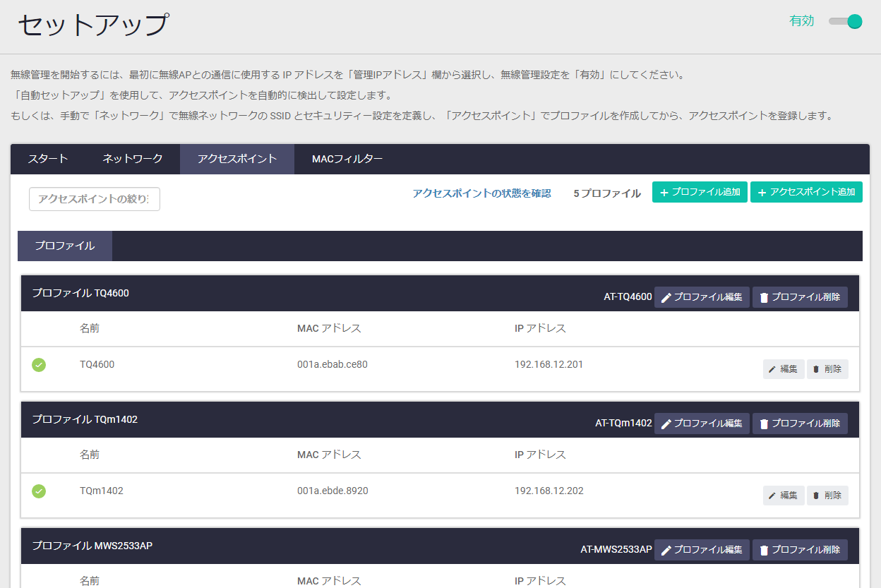Toggle the 有効 wireless management switch
This screenshot has height=588, width=881.
846,21
